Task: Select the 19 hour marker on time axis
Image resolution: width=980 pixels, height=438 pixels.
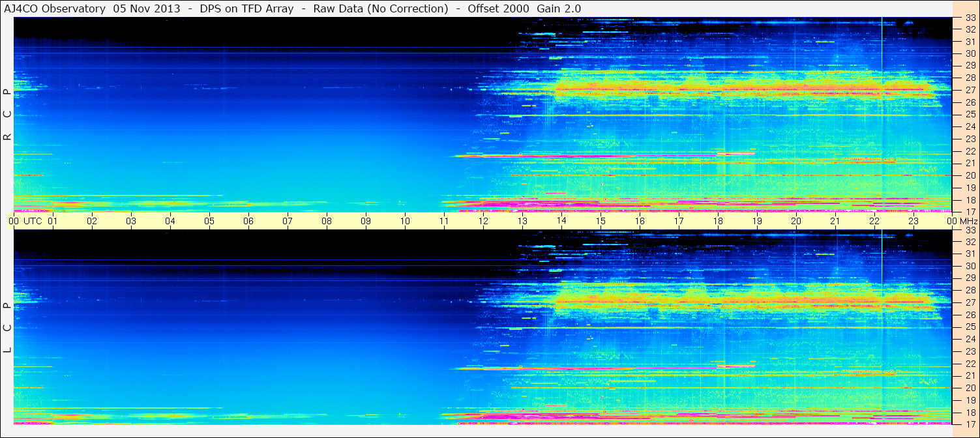Action: click(x=757, y=221)
